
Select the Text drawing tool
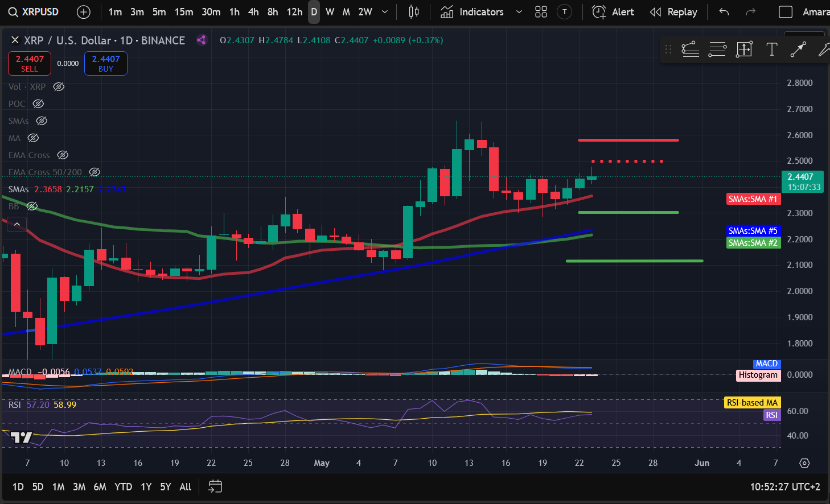tap(771, 49)
